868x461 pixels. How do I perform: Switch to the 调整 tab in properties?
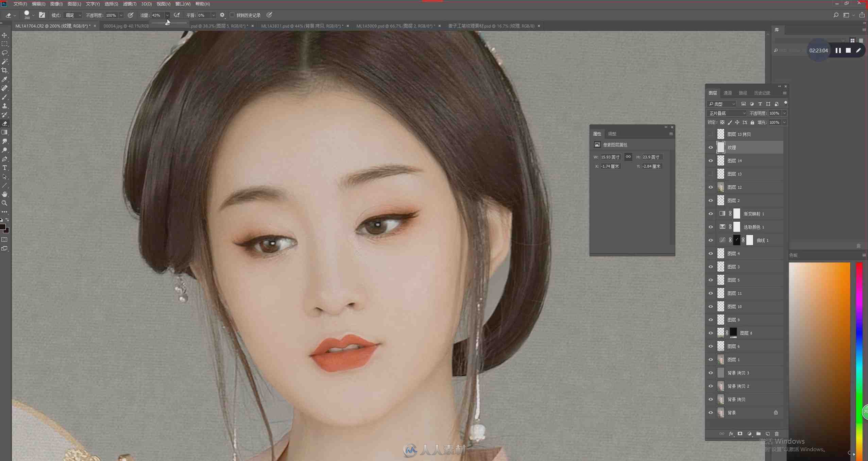coord(612,134)
